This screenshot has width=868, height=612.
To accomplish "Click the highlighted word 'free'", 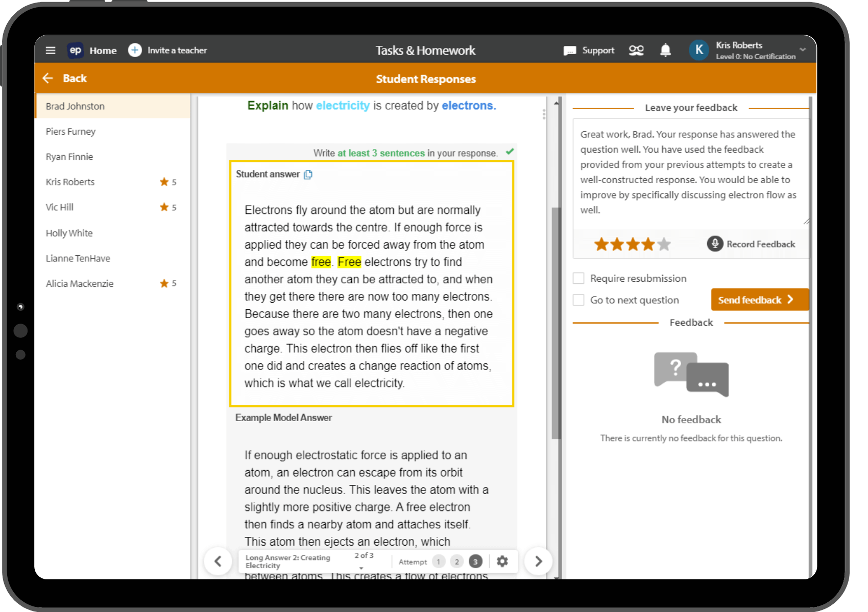I will point(321,262).
